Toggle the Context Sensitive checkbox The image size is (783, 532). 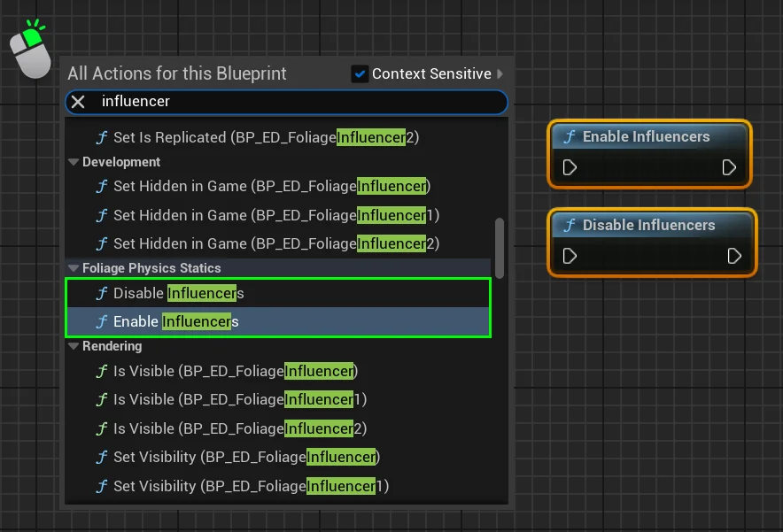pos(360,74)
